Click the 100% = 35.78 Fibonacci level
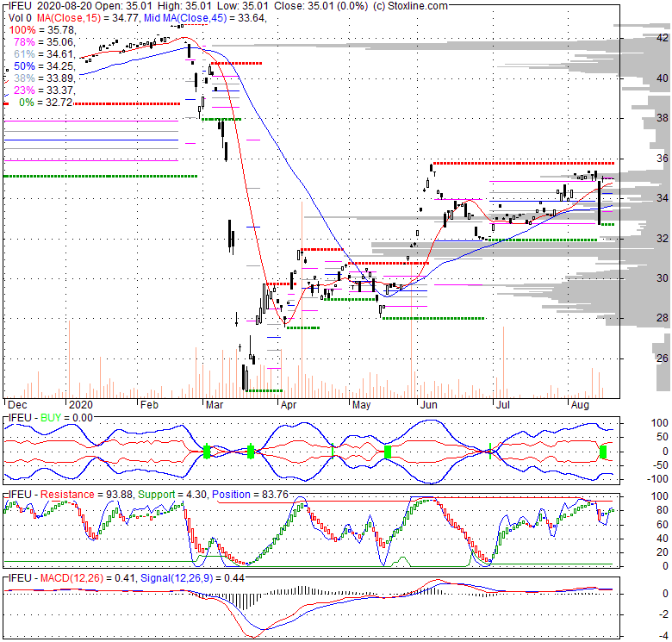Image resolution: width=672 pixels, height=642 pixels. point(42,30)
